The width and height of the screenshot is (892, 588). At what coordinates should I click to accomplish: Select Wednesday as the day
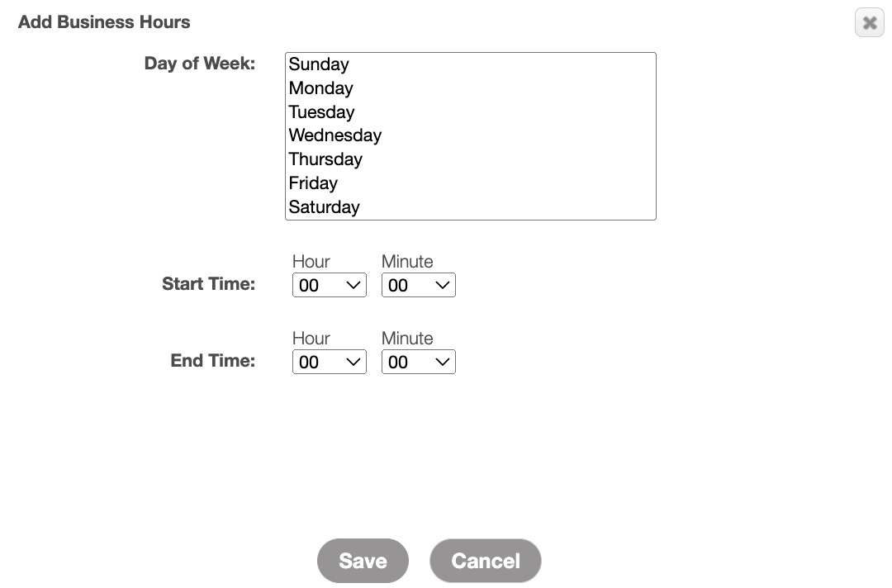coord(335,135)
